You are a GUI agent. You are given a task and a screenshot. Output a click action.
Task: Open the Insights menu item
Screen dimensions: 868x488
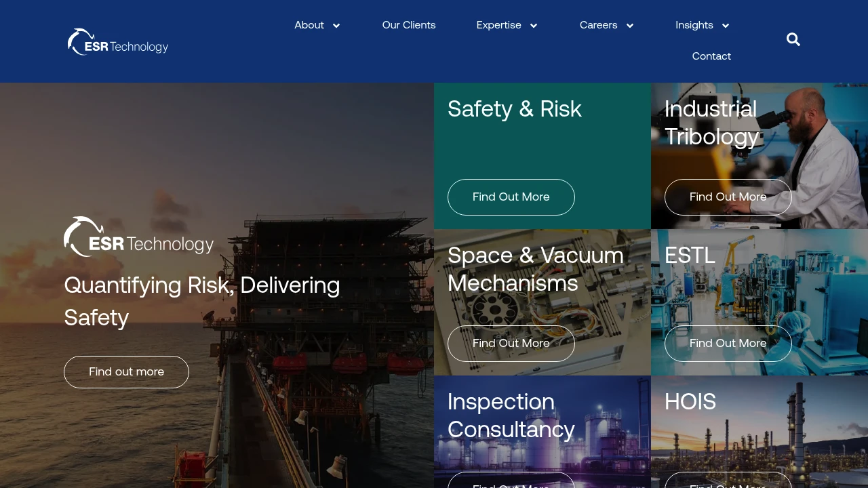coord(694,25)
